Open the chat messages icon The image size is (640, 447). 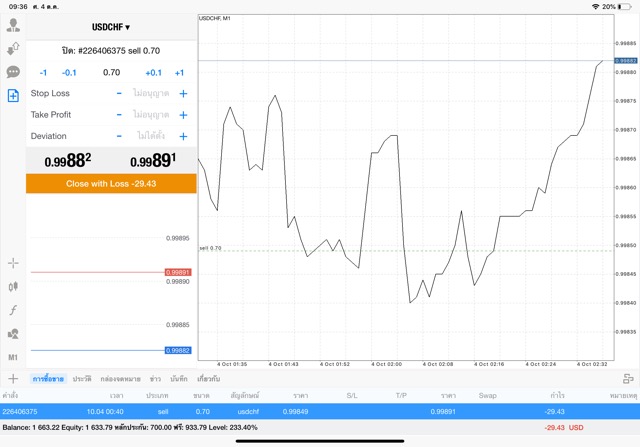(x=13, y=72)
